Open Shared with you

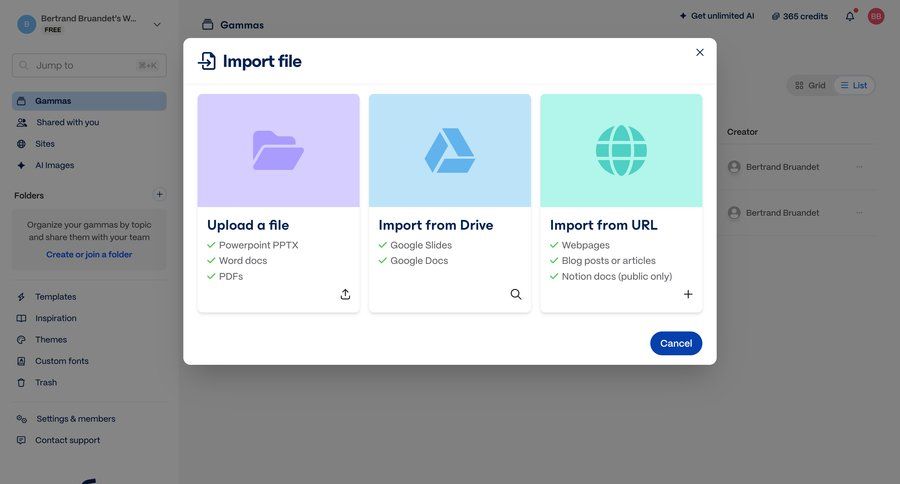[x=67, y=122]
